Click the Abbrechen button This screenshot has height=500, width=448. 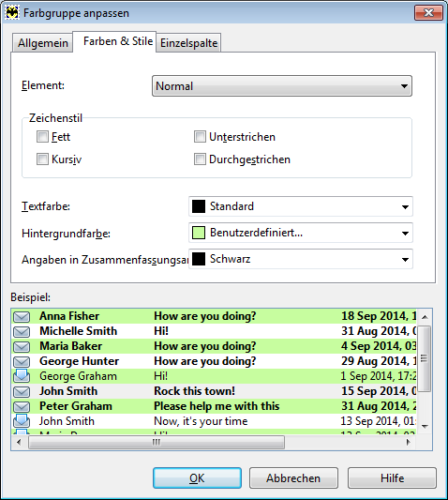293,478
